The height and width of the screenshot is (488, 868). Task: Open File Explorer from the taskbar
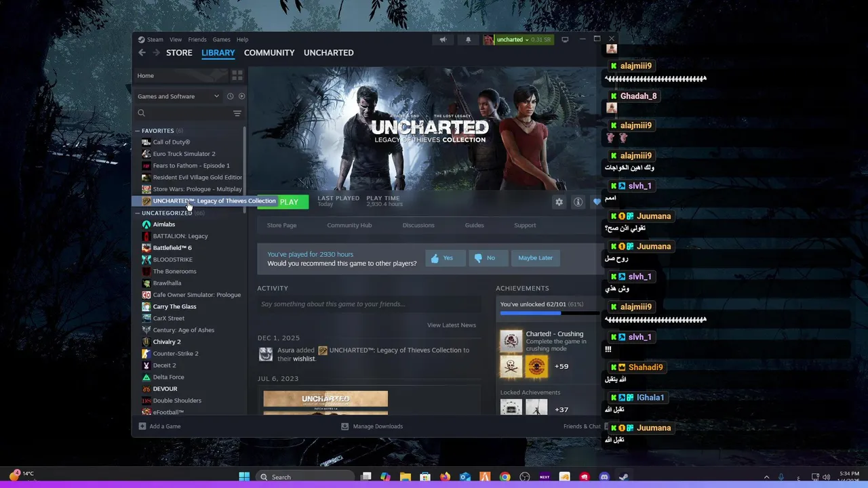406,477
